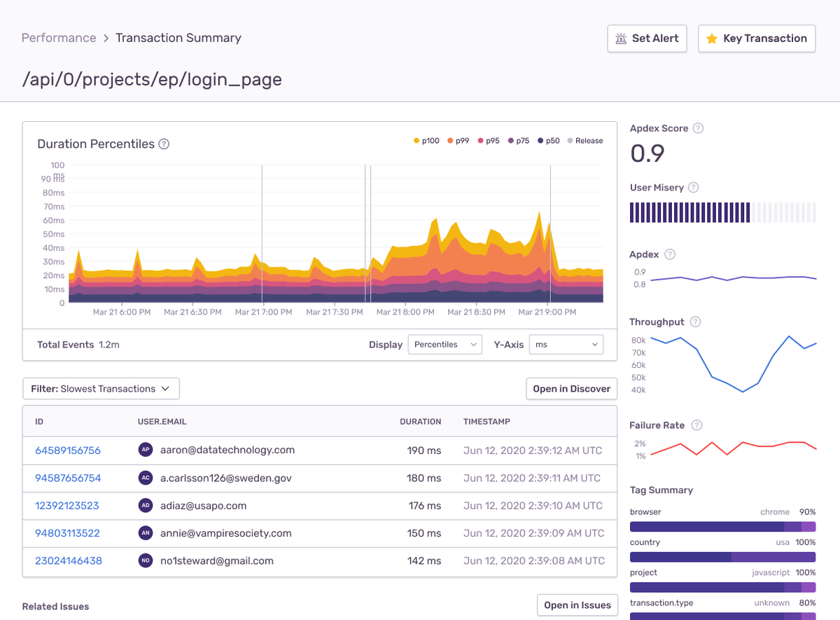840x620 pixels.
Task: Expand the Filter: Slowest Transactions dropdown
Action: click(x=101, y=388)
